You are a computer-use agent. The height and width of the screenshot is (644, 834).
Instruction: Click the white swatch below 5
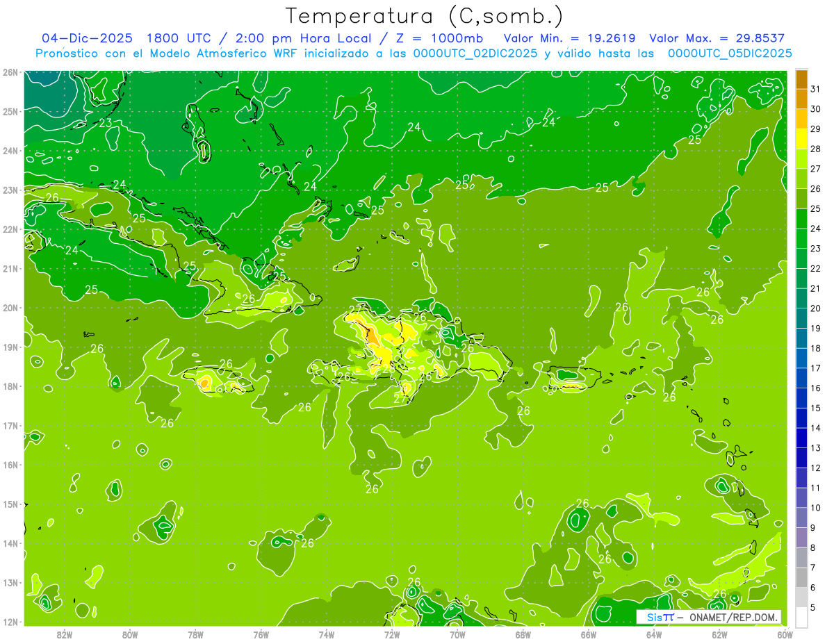pos(801,617)
